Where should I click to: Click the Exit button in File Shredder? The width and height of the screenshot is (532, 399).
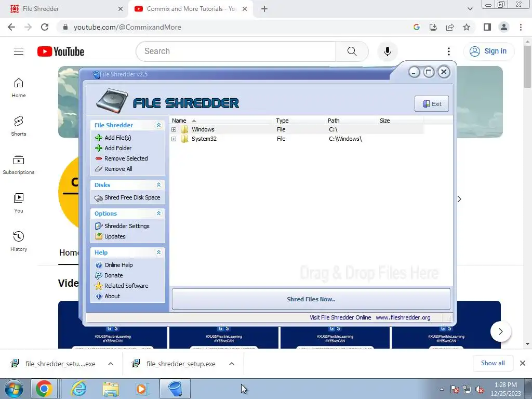[432, 104]
